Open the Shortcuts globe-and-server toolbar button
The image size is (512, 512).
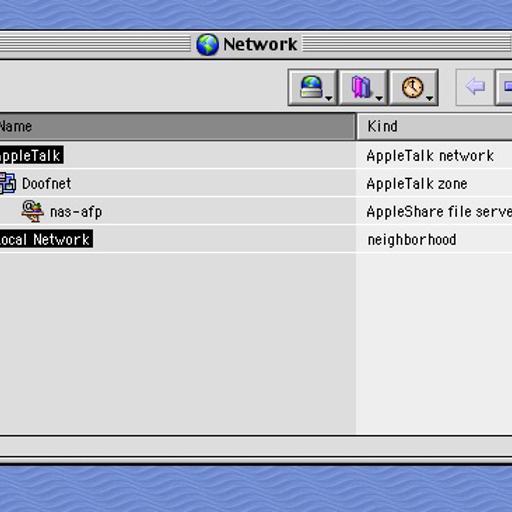click(x=313, y=87)
